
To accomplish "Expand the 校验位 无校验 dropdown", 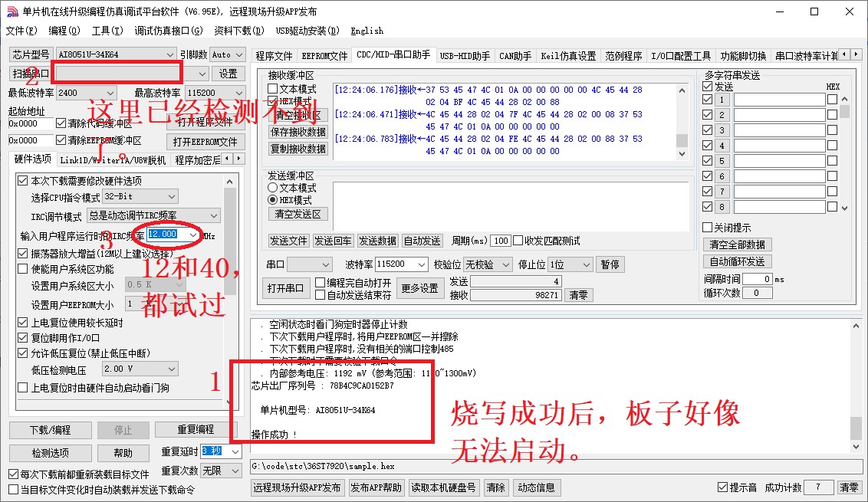I will tap(505, 264).
